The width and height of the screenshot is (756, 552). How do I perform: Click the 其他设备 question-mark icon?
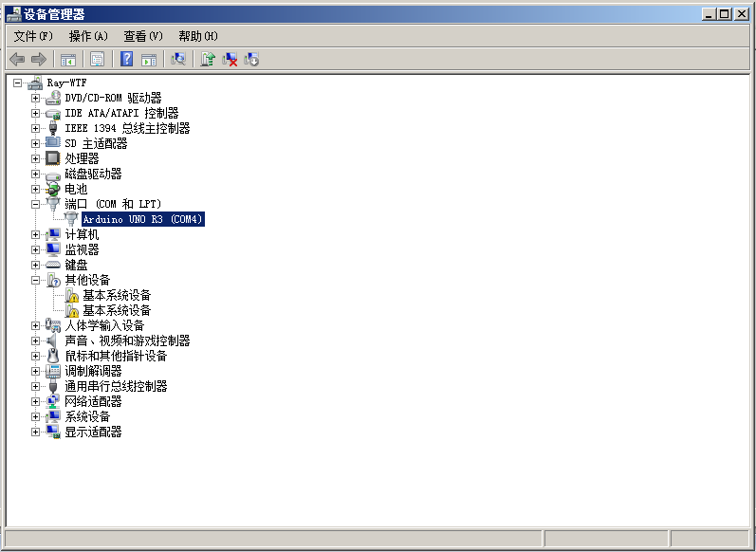click(53, 280)
